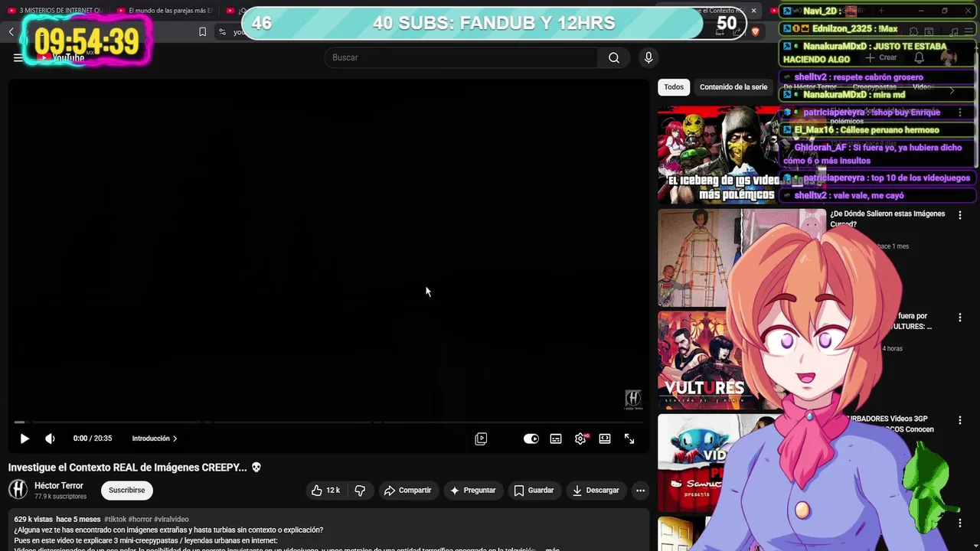980x551 pixels.
Task: Open Héctor Terror channel avatar
Action: [x=18, y=490]
